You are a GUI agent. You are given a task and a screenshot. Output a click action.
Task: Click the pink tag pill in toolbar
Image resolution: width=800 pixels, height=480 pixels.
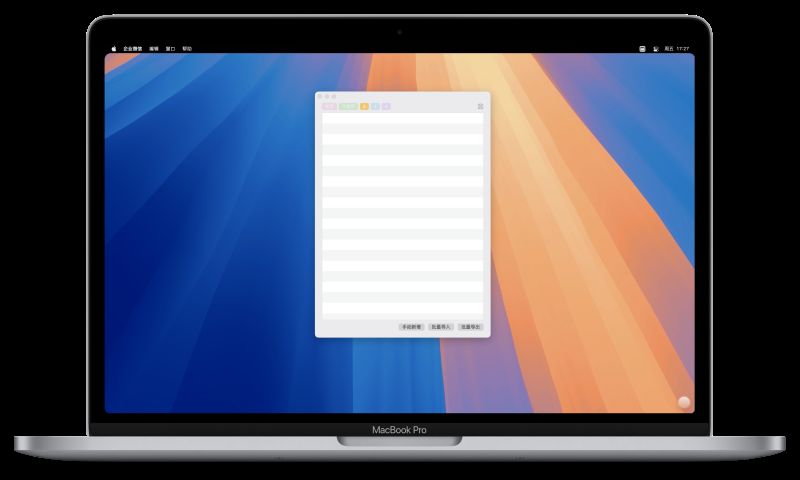point(330,106)
